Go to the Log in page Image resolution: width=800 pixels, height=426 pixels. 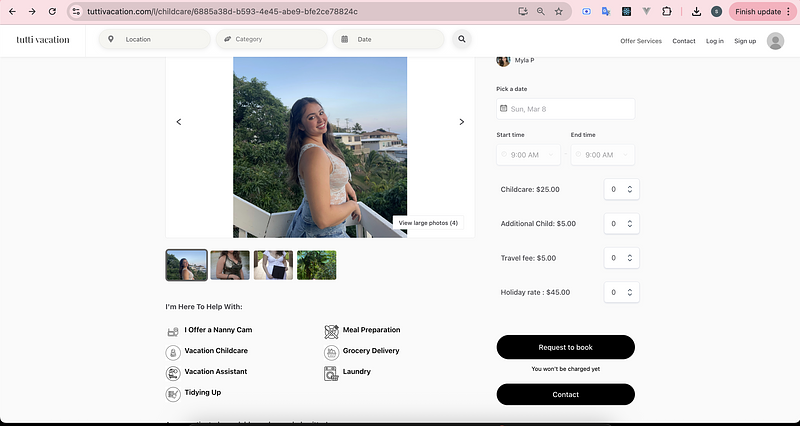click(714, 41)
